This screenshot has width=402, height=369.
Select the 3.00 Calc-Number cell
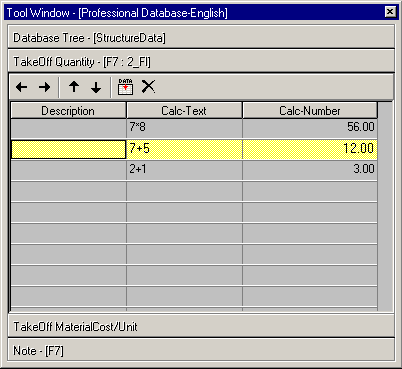[310, 170]
